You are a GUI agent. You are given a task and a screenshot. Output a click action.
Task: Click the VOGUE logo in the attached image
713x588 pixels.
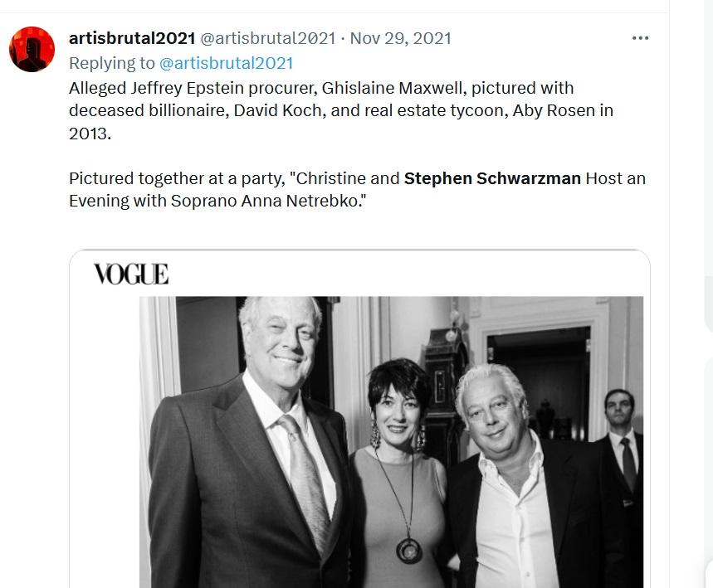tap(131, 274)
